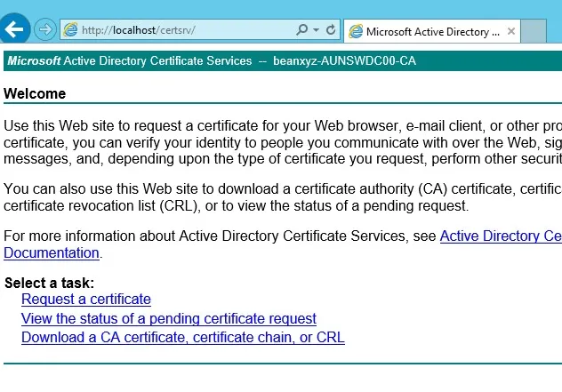The image size is (562, 392).
Task: Open the Request a certificate link
Action: [x=86, y=300]
